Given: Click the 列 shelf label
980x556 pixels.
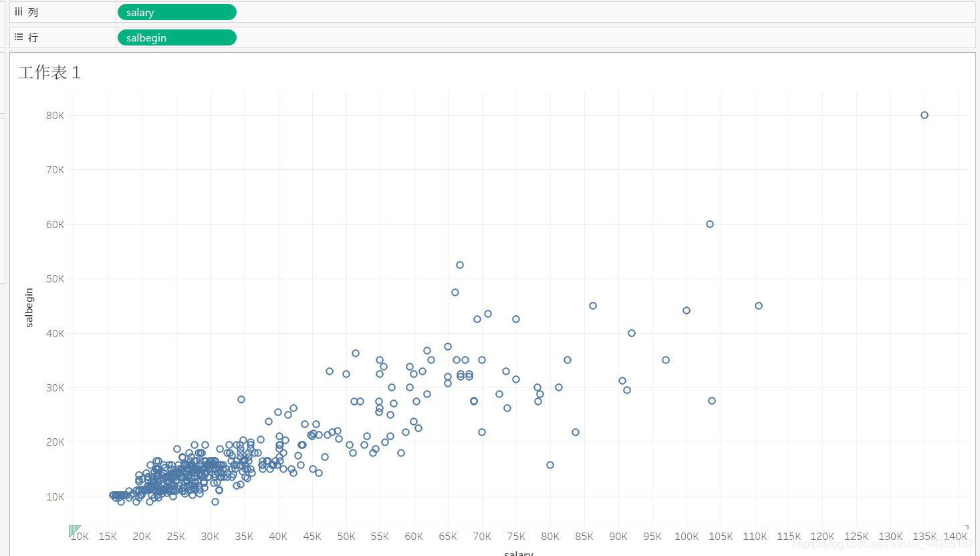Looking at the screenshot, I should [33, 12].
